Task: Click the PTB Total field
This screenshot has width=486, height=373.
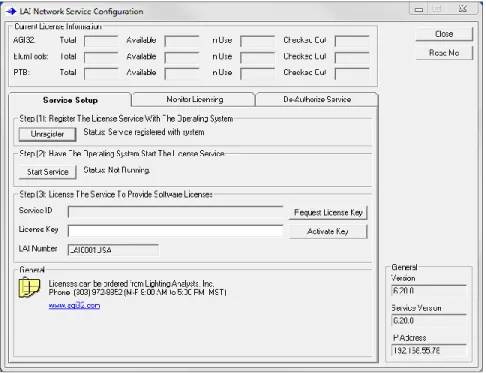Action: click(101, 74)
